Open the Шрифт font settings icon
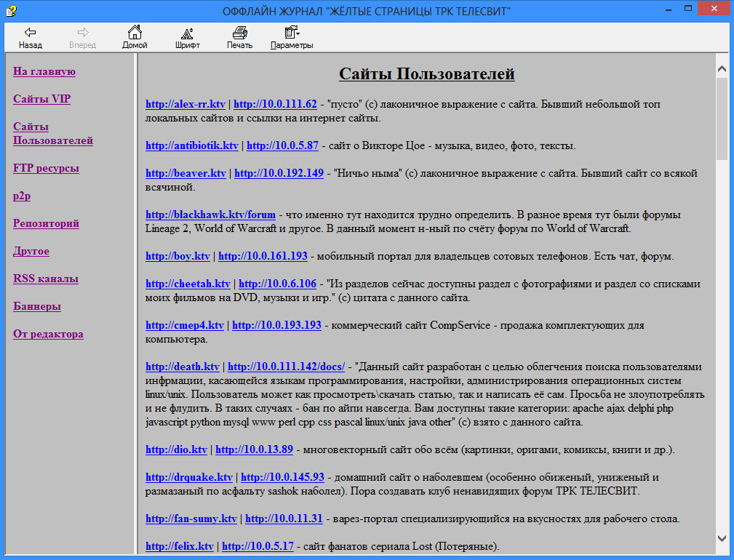734x560 pixels. click(x=187, y=33)
